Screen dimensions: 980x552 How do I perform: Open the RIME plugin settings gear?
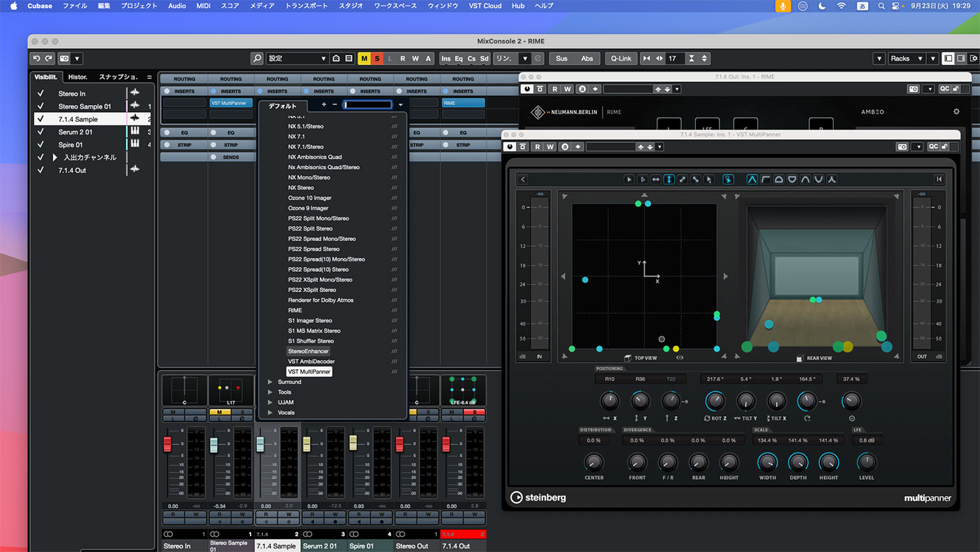[x=956, y=111]
